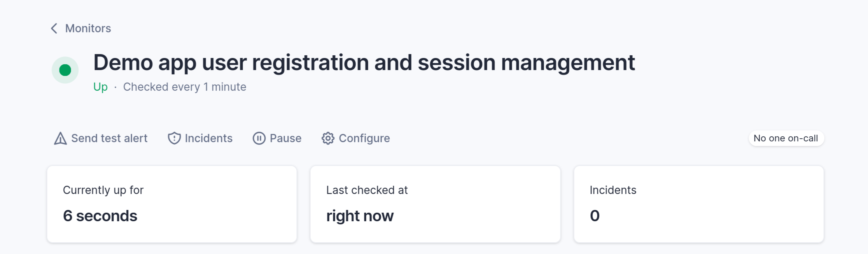This screenshot has width=868, height=254.
Task: Click the green Up status text
Action: pyautogui.click(x=100, y=87)
